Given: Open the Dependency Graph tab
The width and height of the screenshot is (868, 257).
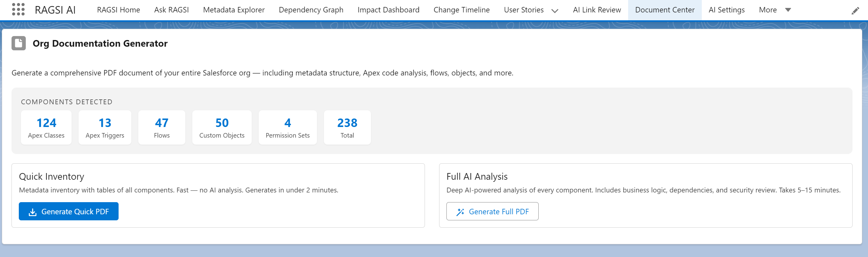Looking at the screenshot, I should pyautogui.click(x=311, y=10).
